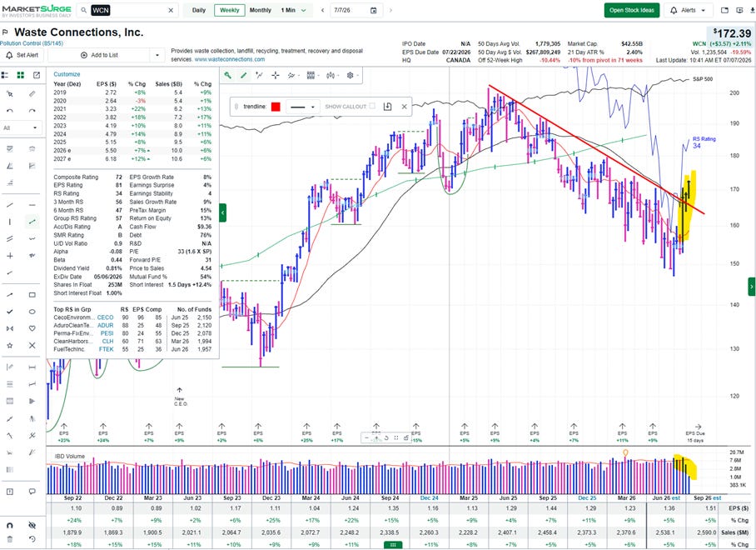Toggle the Show Callout checkbox

pos(372,106)
